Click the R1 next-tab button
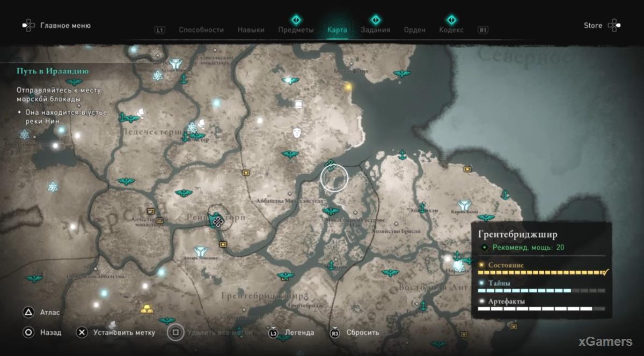644x356 pixels. tap(483, 31)
